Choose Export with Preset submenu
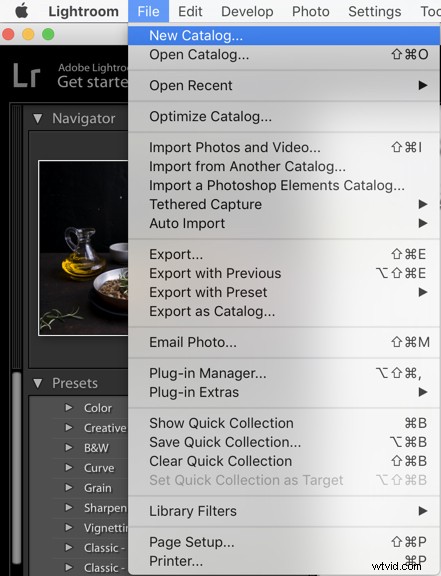 (x=284, y=292)
